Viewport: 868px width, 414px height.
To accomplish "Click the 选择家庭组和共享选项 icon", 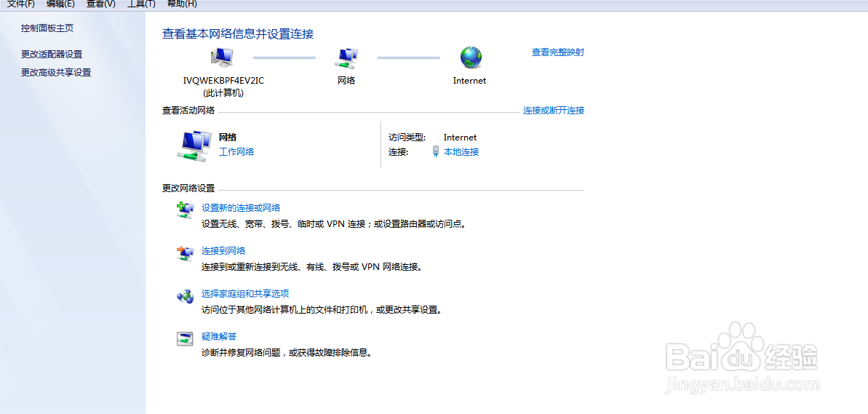I will [185, 296].
